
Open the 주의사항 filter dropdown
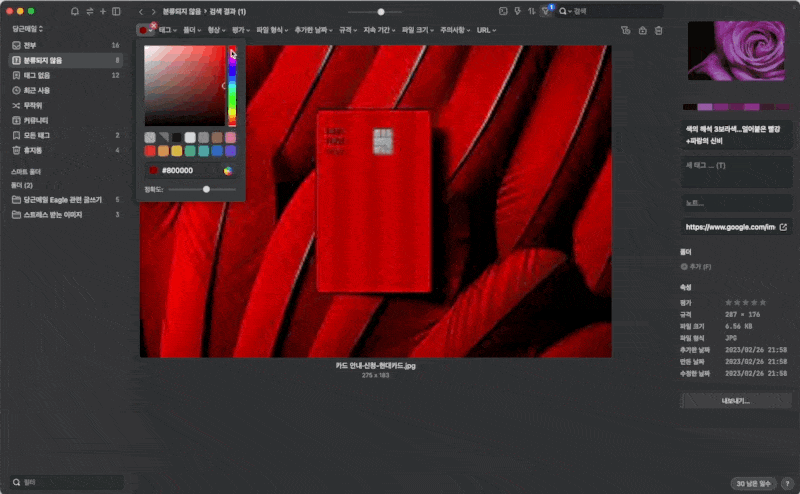point(455,30)
